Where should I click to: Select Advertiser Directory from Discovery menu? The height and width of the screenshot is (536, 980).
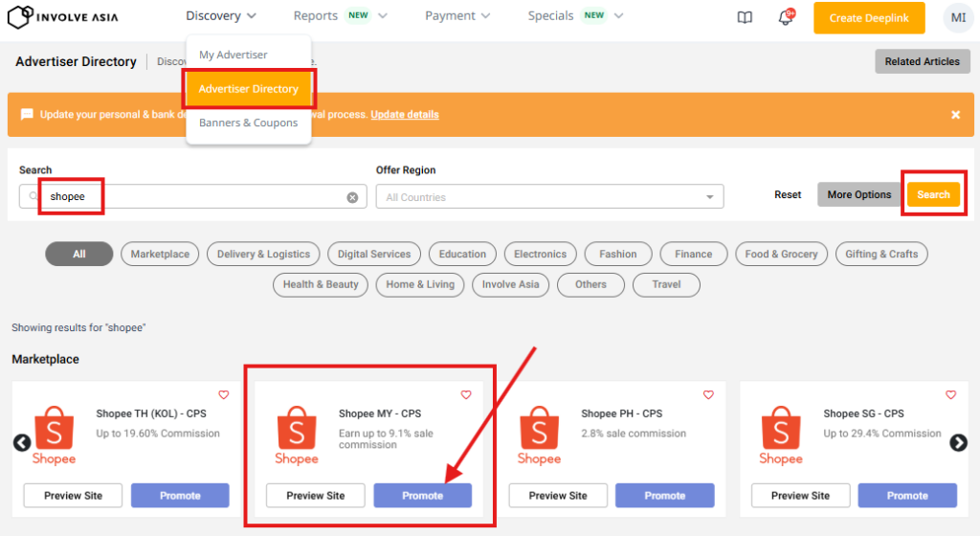(x=249, y=89)
